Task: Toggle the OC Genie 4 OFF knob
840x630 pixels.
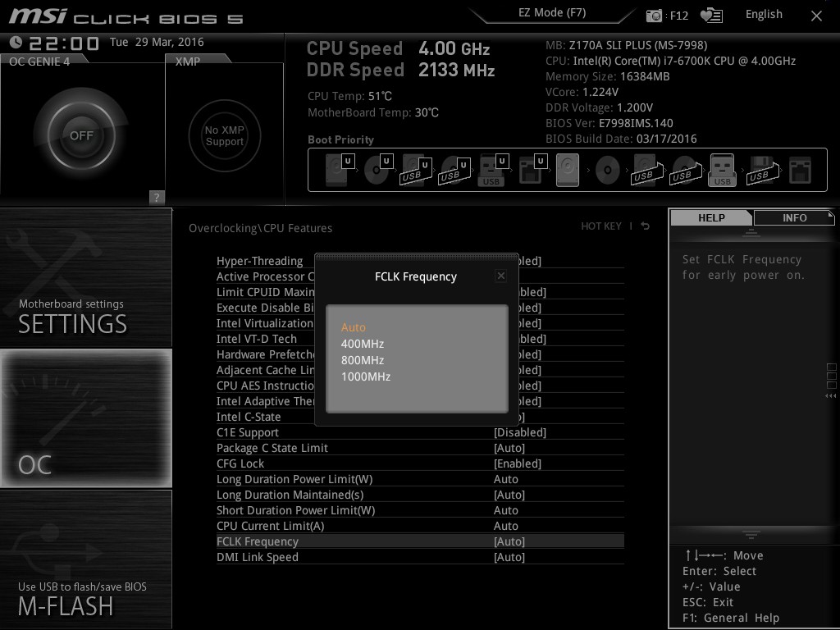Action: click(81, 135)
